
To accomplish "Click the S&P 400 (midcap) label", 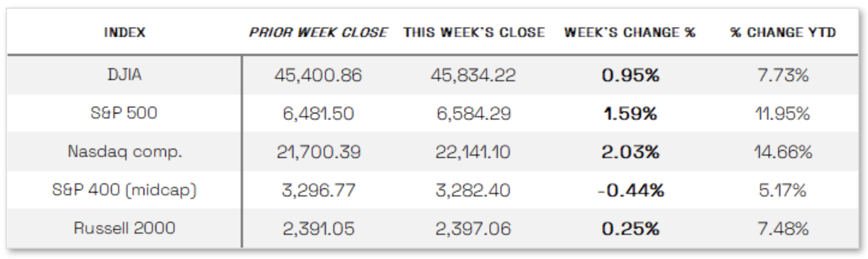I will point(124,190).
